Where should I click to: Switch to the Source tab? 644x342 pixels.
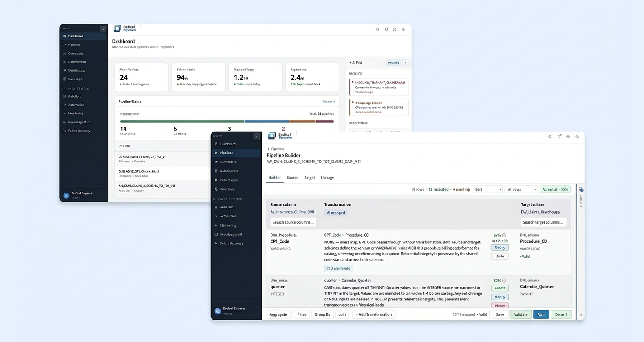[x=292, y=178]
